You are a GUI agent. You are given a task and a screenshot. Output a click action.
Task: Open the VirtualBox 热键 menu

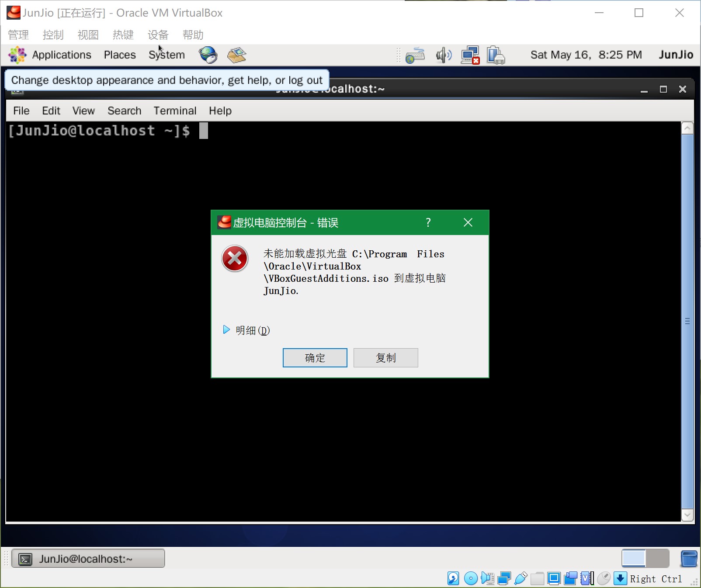tap(123, 35)
